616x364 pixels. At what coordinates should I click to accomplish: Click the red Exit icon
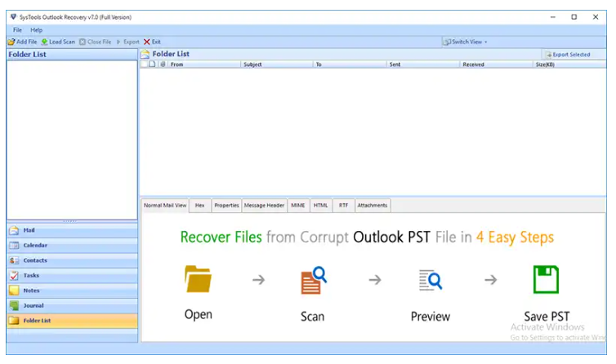[x=147, y=42]
